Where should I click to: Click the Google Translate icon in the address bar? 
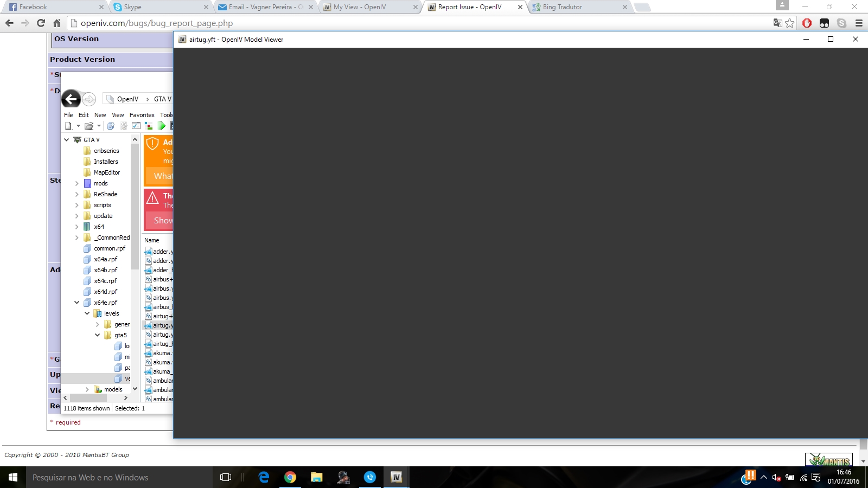click(777, 23)
